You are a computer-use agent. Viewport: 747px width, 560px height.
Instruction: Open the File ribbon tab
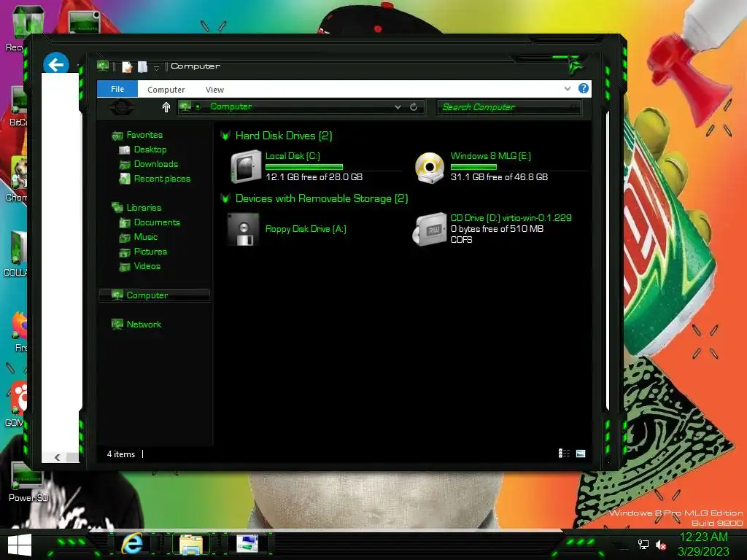point(117,89)
